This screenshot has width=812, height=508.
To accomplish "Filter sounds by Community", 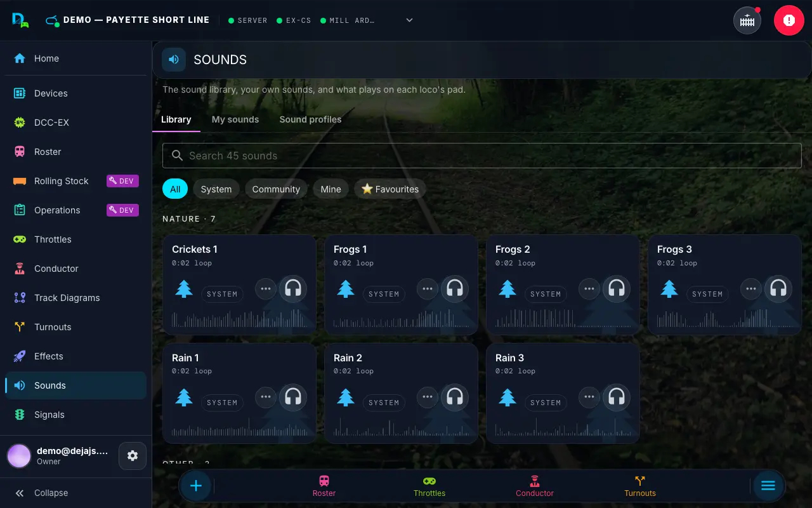I will [276, 189].
